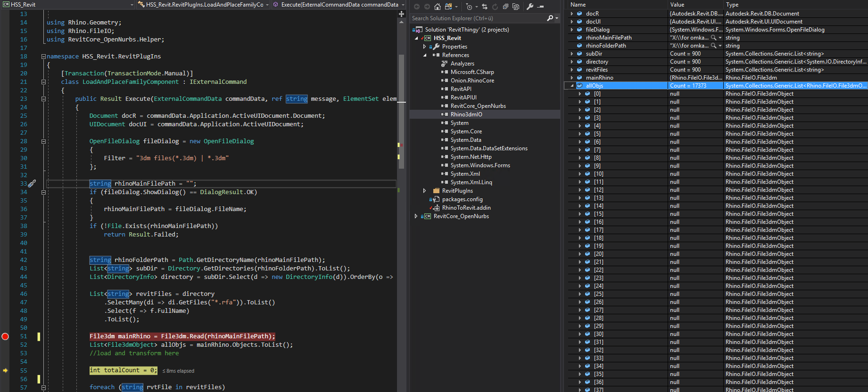Screen dimensions: 868x392
Task: Expand the RevitCore_OpenNurbs project node
Action: click(416, 216)
